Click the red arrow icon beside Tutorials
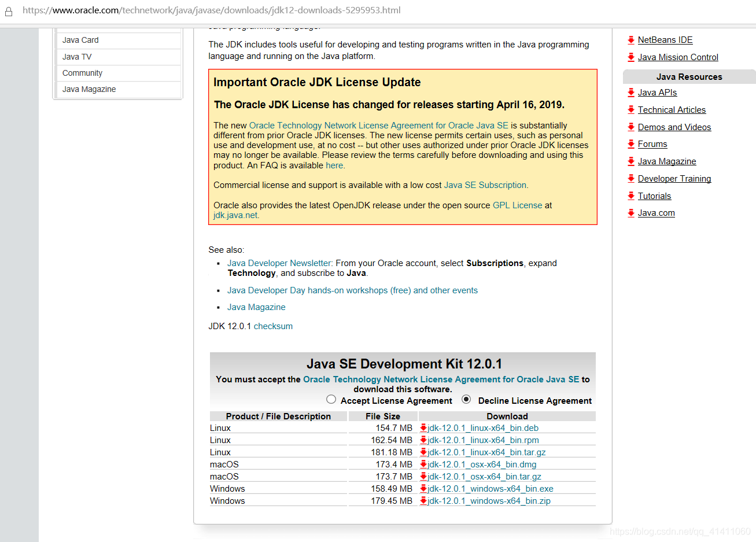This screenshot has height=542, width=756. (631, 196)
